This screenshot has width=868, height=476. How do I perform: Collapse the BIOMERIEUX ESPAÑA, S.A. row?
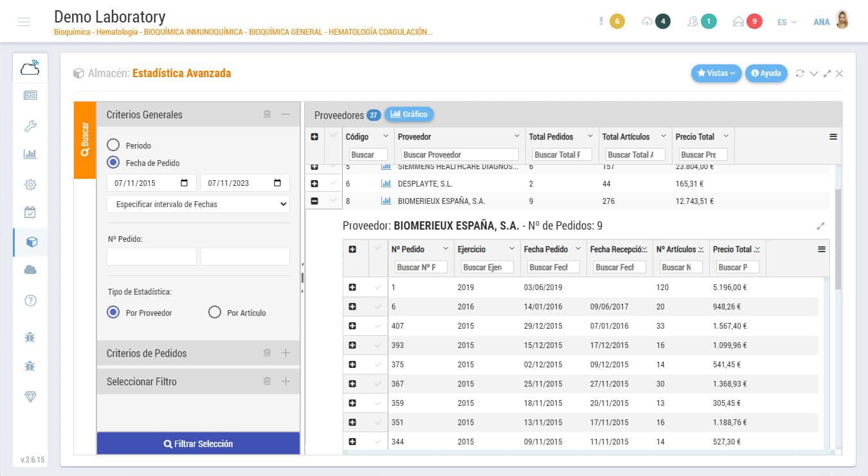click(x=314, y=201)
